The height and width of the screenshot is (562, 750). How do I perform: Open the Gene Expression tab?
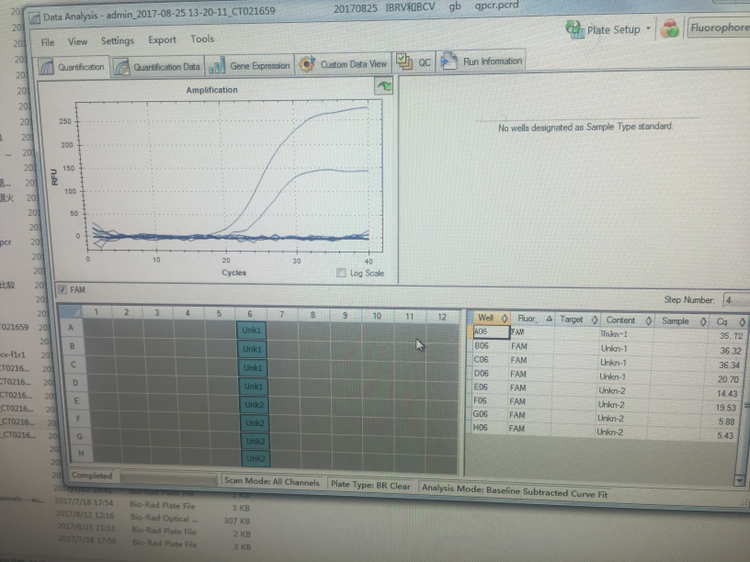[x=249, y=66]
